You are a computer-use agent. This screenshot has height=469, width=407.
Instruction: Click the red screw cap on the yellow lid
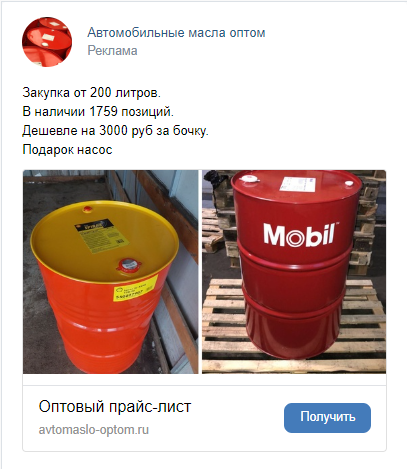128,265
